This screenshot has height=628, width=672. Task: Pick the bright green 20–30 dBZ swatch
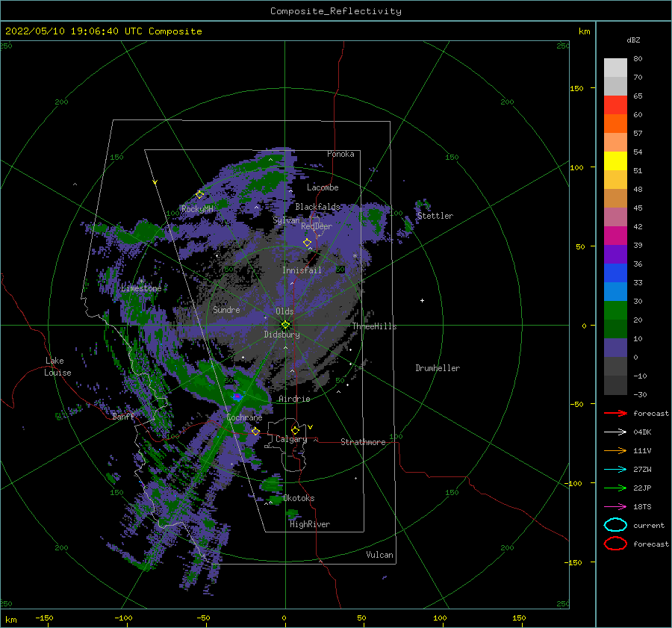point(615,311)
